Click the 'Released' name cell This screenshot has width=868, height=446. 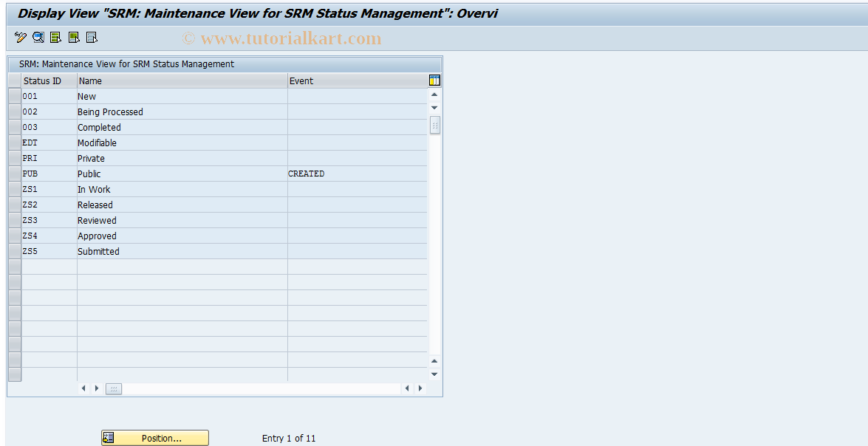click(182, 205)
